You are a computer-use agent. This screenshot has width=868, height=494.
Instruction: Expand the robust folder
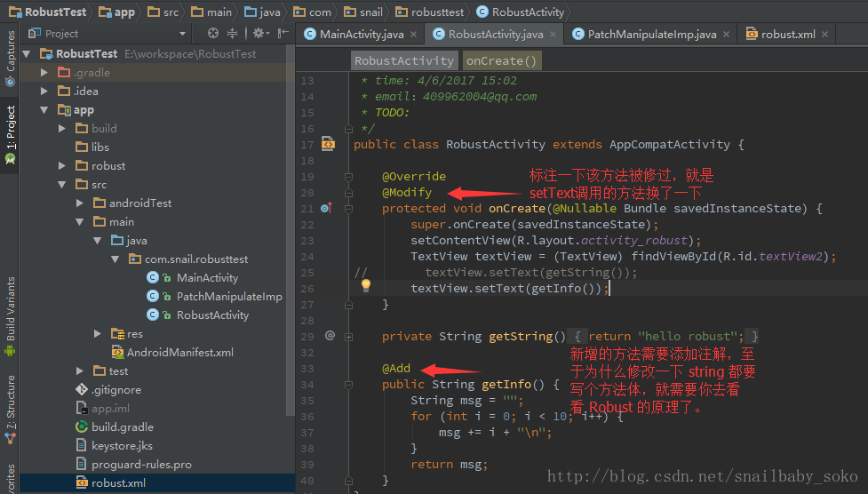[x=62, y=165]
